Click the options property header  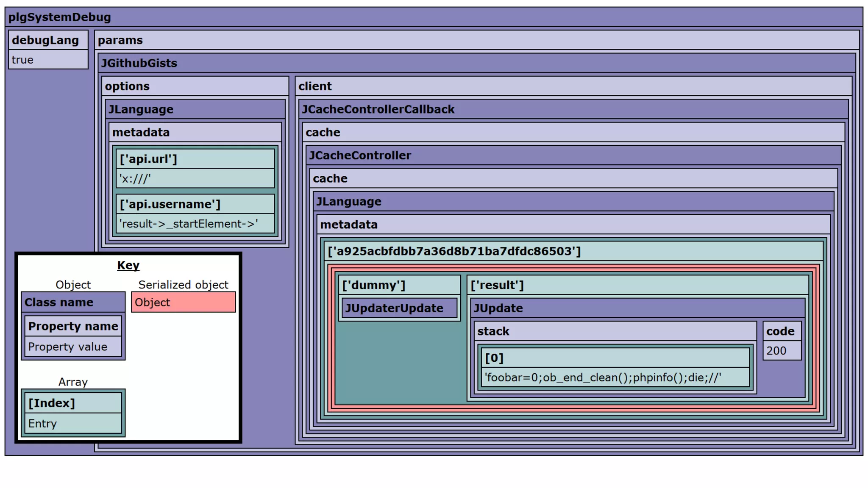pos(127,86)
